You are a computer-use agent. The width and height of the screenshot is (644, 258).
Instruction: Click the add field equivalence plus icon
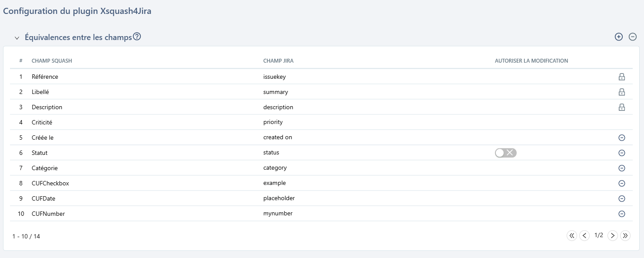pyautogui.click(x=618, y=37)
